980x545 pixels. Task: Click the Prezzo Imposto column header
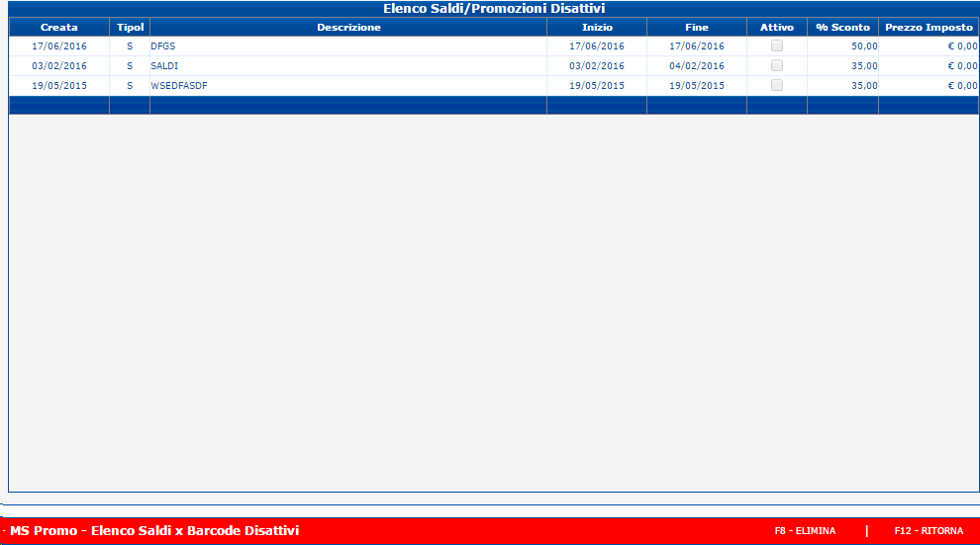(929, 27)
